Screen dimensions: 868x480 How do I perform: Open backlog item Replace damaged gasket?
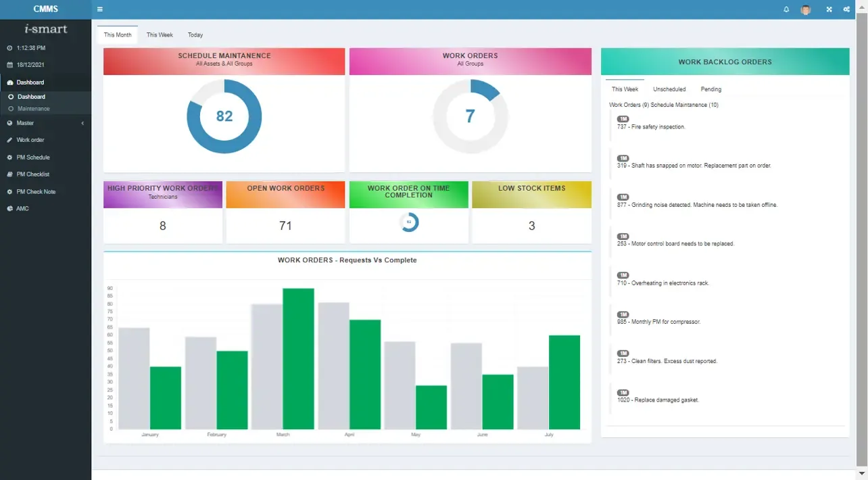tap(658, 400)
